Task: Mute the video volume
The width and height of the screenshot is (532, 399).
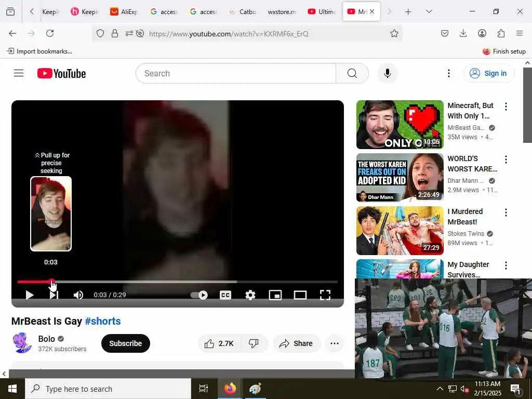Action: coord(78,295)
